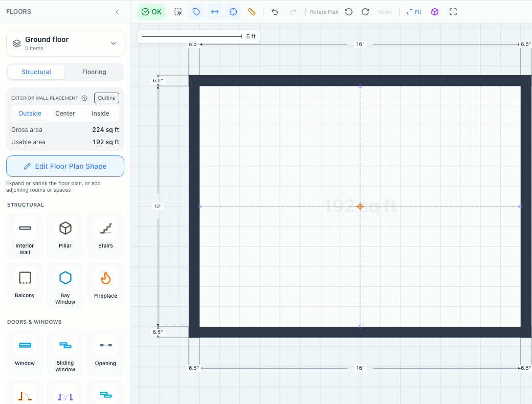
Task: Add a Window element
Action: coord(25,353)
